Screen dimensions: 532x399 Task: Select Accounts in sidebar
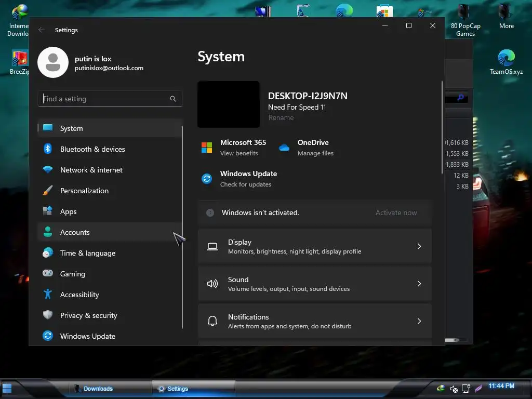click(110, 232)
